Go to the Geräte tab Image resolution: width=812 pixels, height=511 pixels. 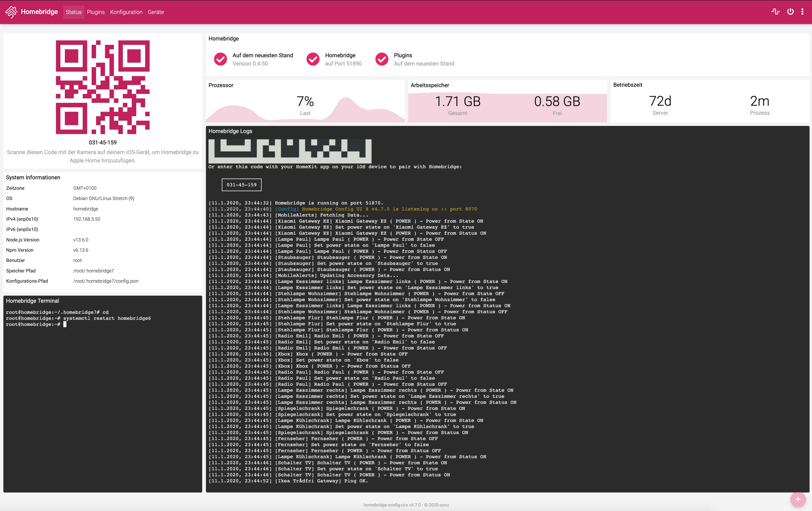(x=156, y=12)
